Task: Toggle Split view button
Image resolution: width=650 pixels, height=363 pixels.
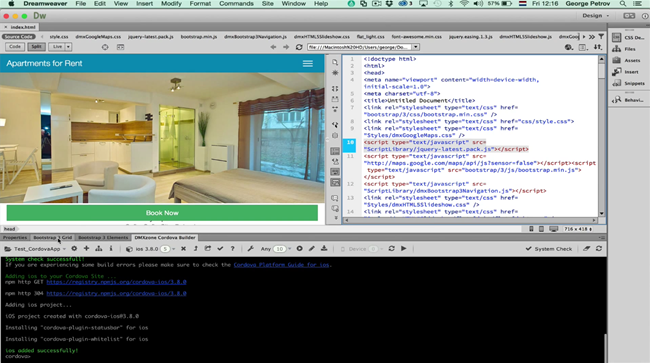Action: click(x=36, y=47)
